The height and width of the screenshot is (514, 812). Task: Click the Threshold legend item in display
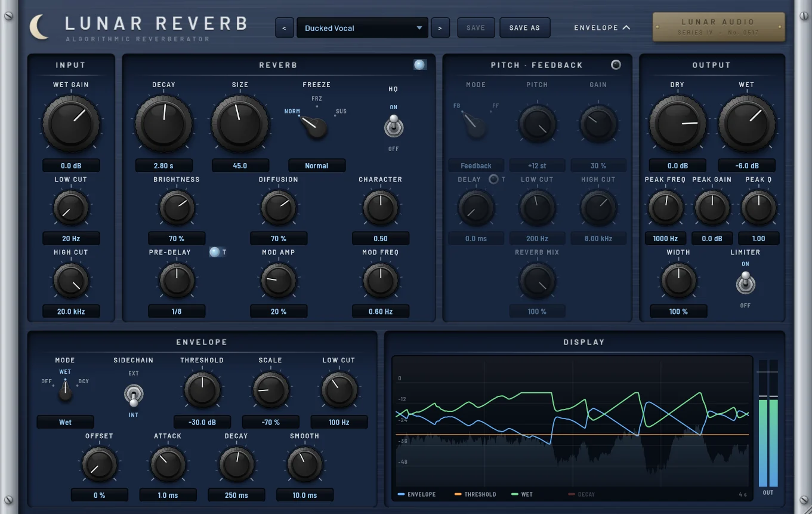coord(475,494)
